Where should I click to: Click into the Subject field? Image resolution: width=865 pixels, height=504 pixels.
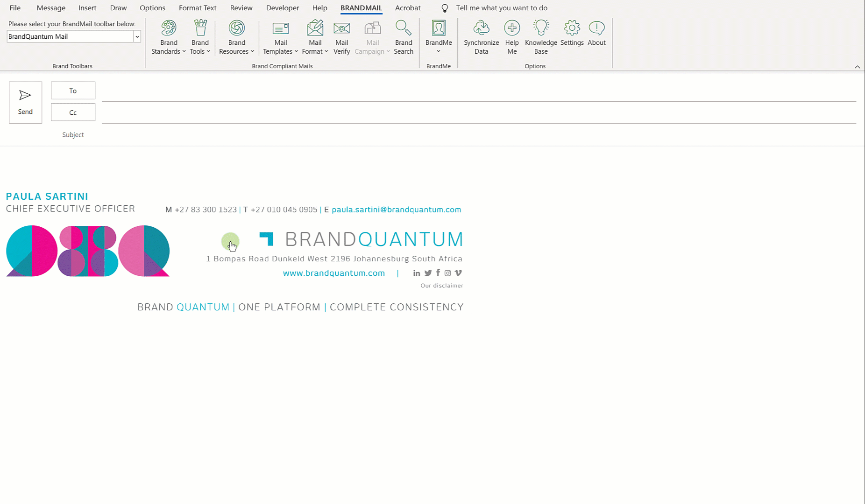click(x=479, y=135)
